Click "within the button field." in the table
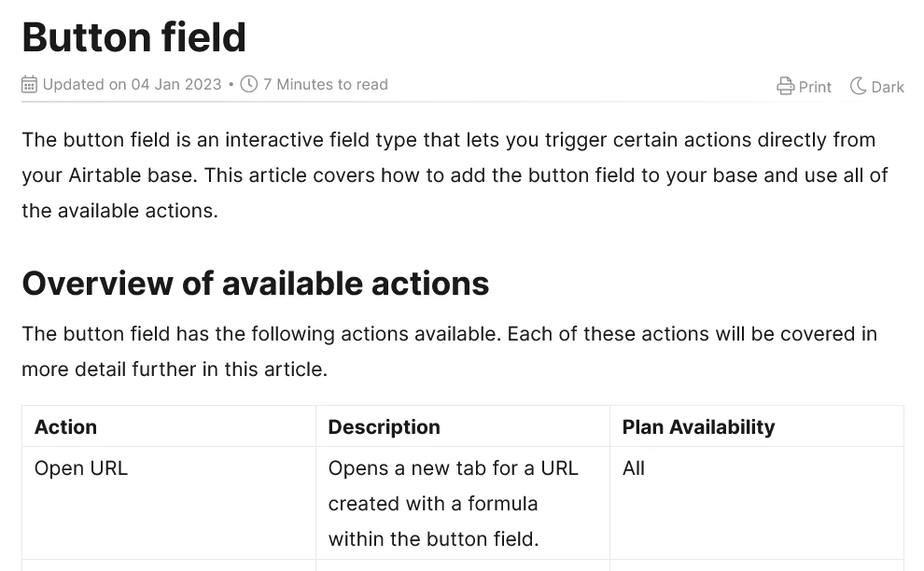Screen dimensions: 924x571 click(433, 539)
